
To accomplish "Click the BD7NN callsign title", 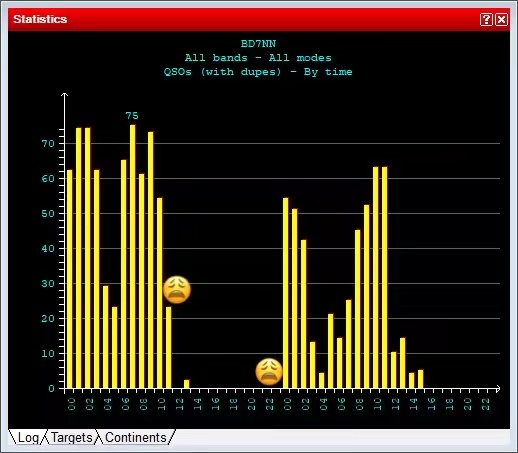I will pos(258,44).
